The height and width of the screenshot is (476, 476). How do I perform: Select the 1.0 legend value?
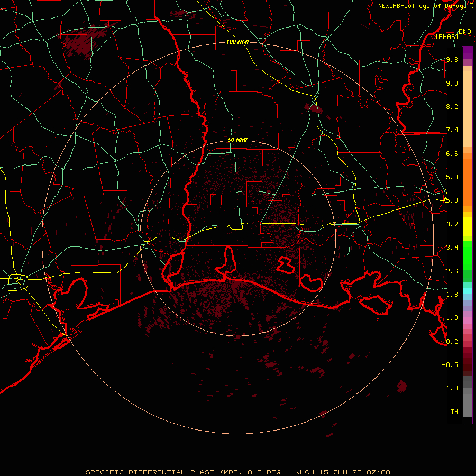click(452, 318)
